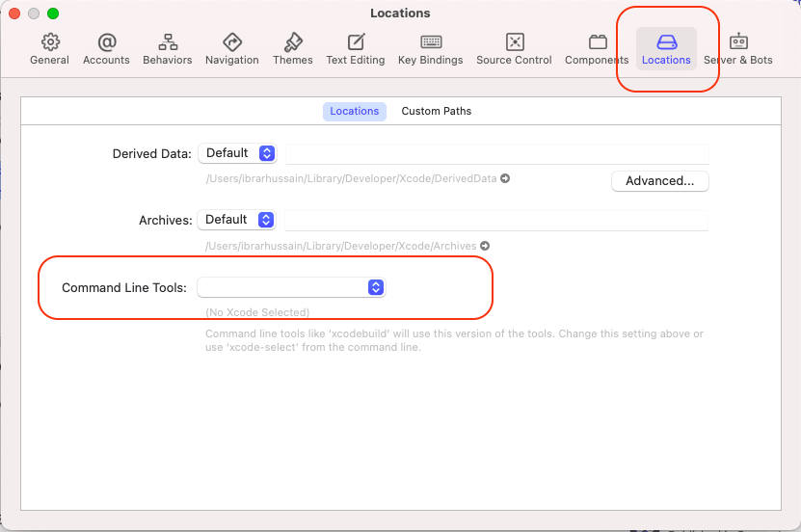Click the 'Command Line Tools:' label
The image size is (801, 532).
tap(124, 288)
